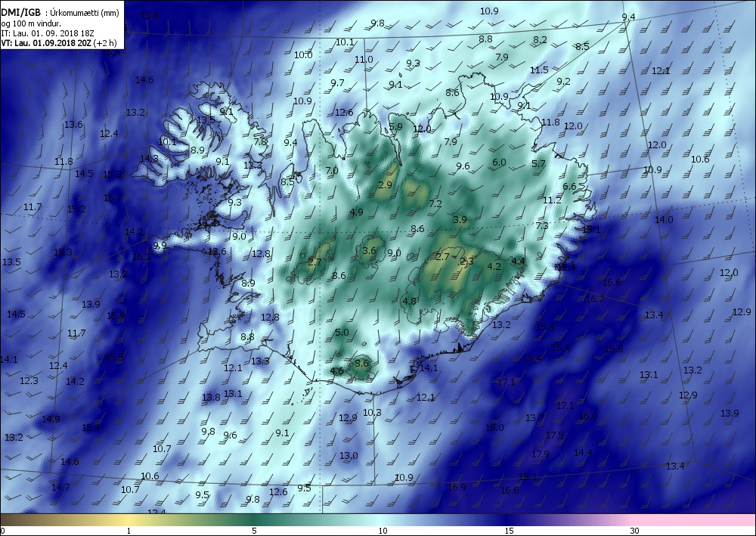Click the map value "9.7"
Screen dimensions: 756x536
337,82
